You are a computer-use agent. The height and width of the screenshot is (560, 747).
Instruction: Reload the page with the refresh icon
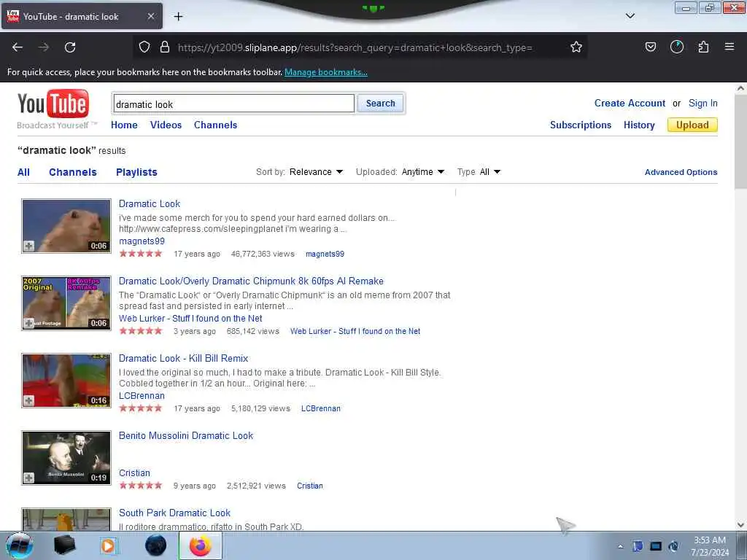point(70,47)
